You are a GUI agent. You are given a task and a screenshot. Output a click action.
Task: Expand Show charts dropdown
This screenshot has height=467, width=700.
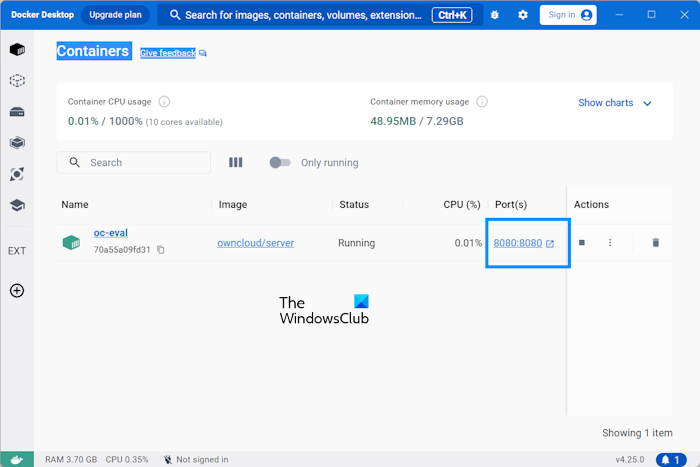tap(615, 103)
